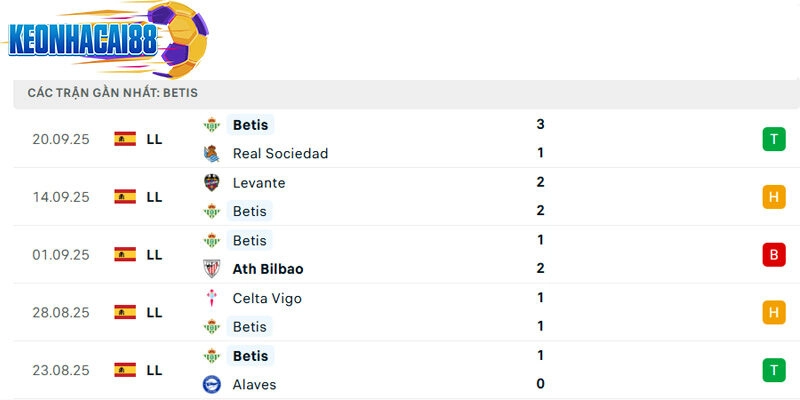Open the Alaves team link
This screenshot has height=400, width=800.
tap(254, 385)
